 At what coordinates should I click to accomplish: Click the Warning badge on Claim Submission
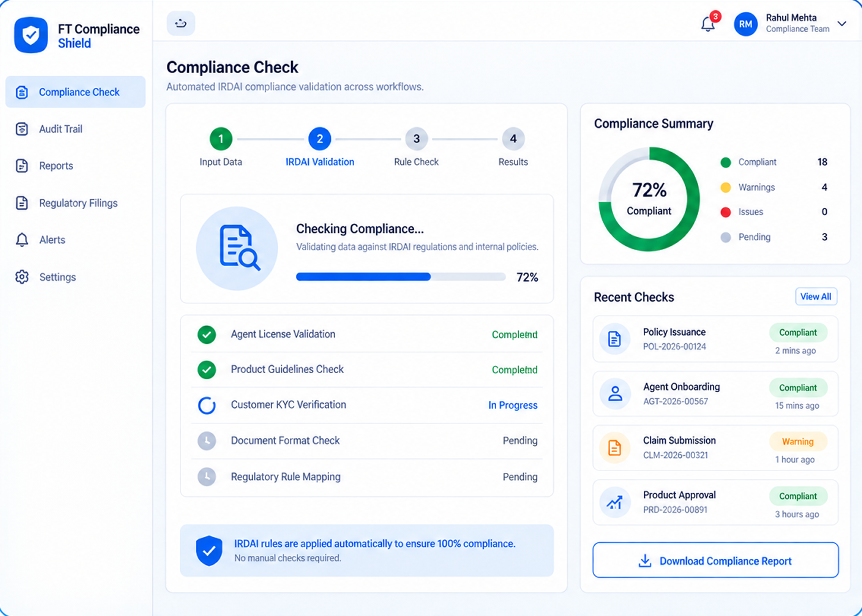coord(798,441)
